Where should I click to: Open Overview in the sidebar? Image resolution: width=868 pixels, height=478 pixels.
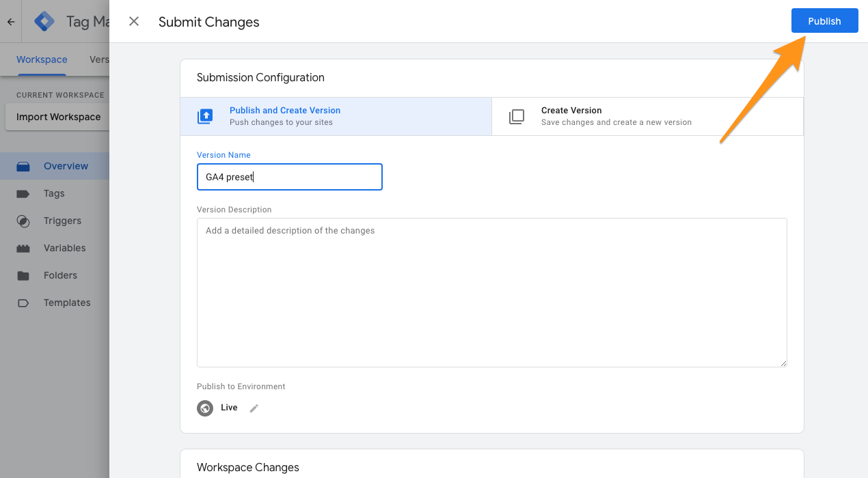click(x=55, y=166)
